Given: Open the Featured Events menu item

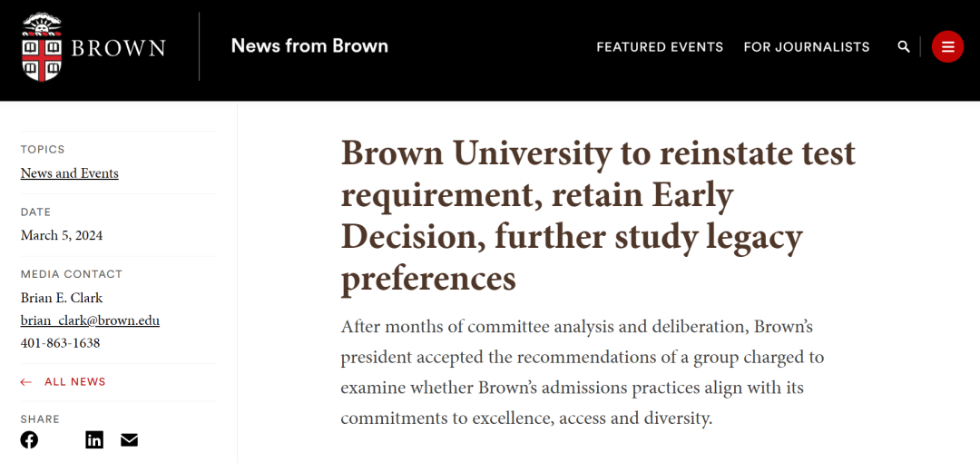Looking at the screenshot, I should coord(660,47).
